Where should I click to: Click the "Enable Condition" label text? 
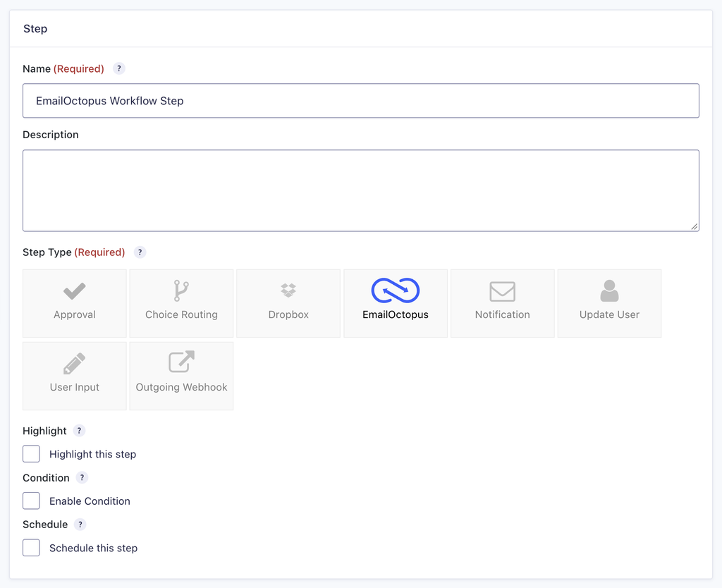[x=90, y=501]
